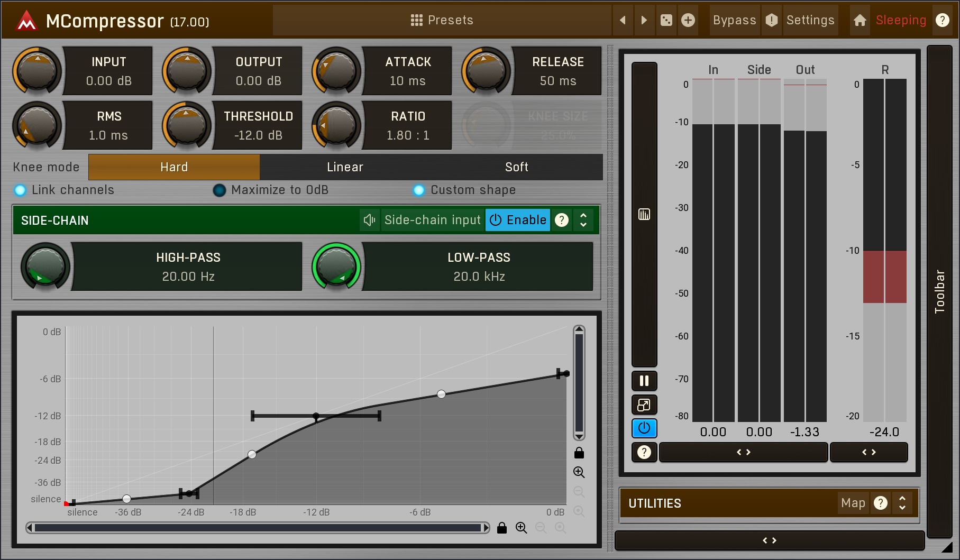
Task: Click the side-chain speaker monitor icon
Action: tap(369, 220)
